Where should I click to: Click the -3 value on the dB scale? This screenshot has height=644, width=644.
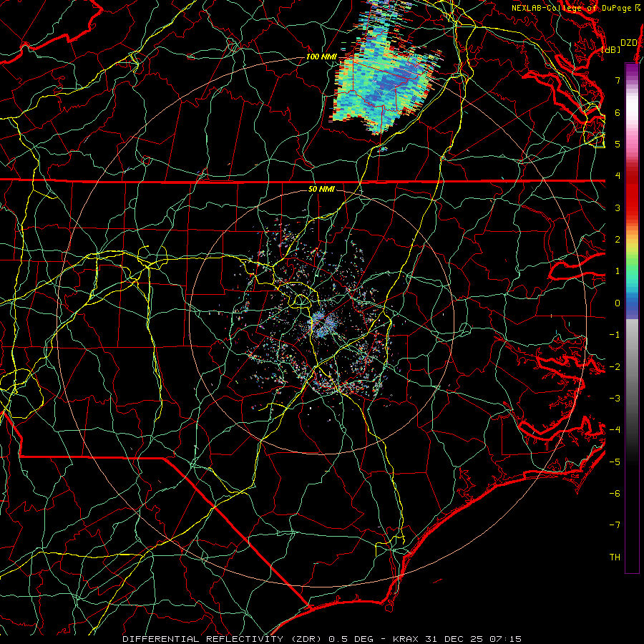coord(615,399)
